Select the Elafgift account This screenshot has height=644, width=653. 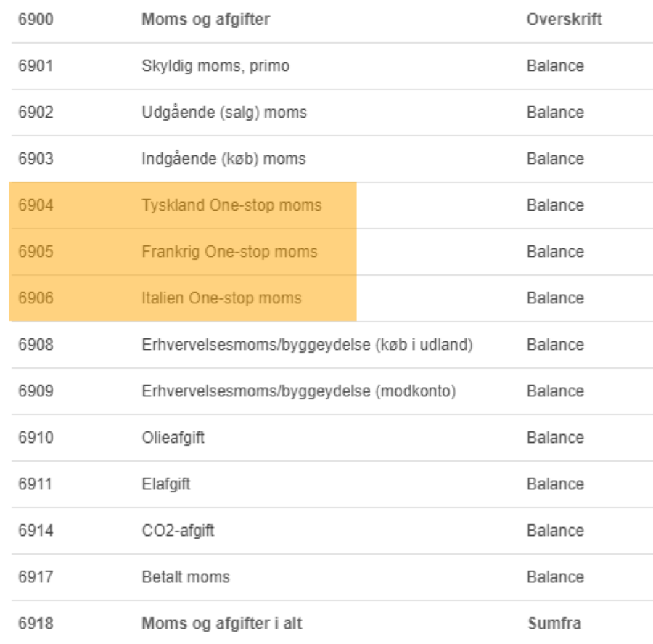166,484
